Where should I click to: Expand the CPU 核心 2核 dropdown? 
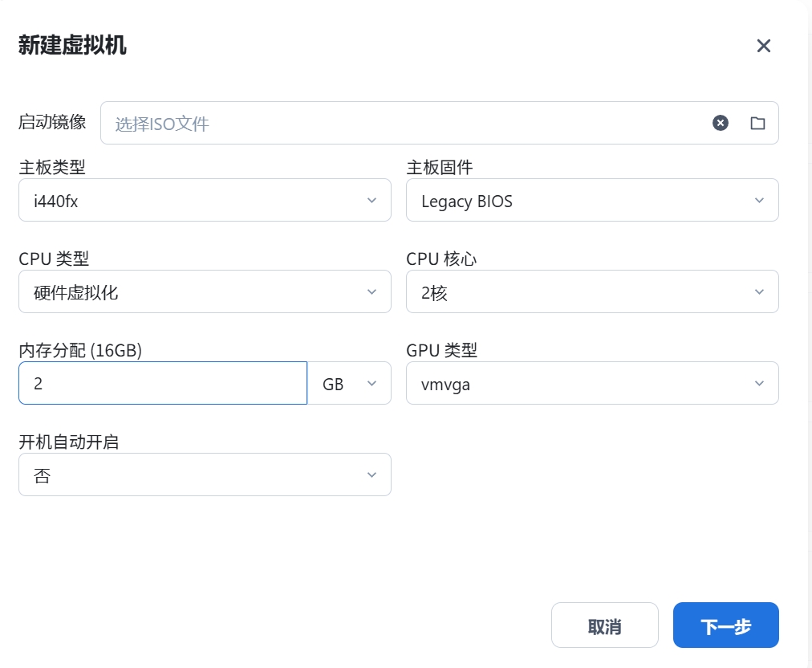tap(592, 291)
